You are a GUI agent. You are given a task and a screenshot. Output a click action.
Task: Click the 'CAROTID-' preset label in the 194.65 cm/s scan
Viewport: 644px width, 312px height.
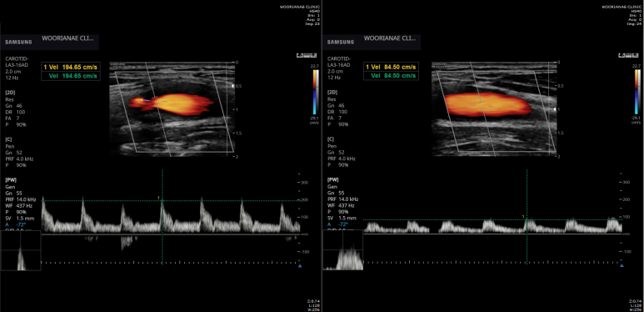[x=17, y=58]
